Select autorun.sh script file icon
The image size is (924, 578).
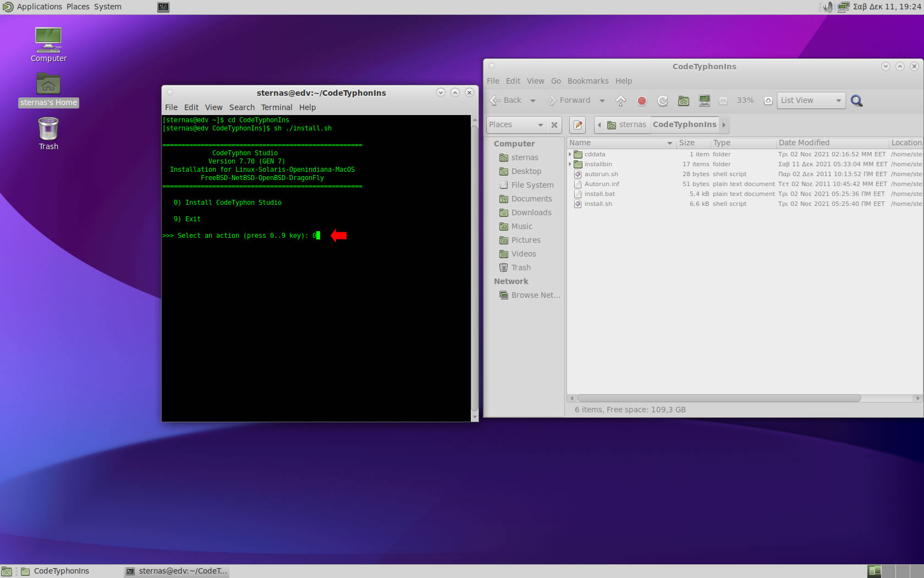pyautogui.click(x=578, y=175)
